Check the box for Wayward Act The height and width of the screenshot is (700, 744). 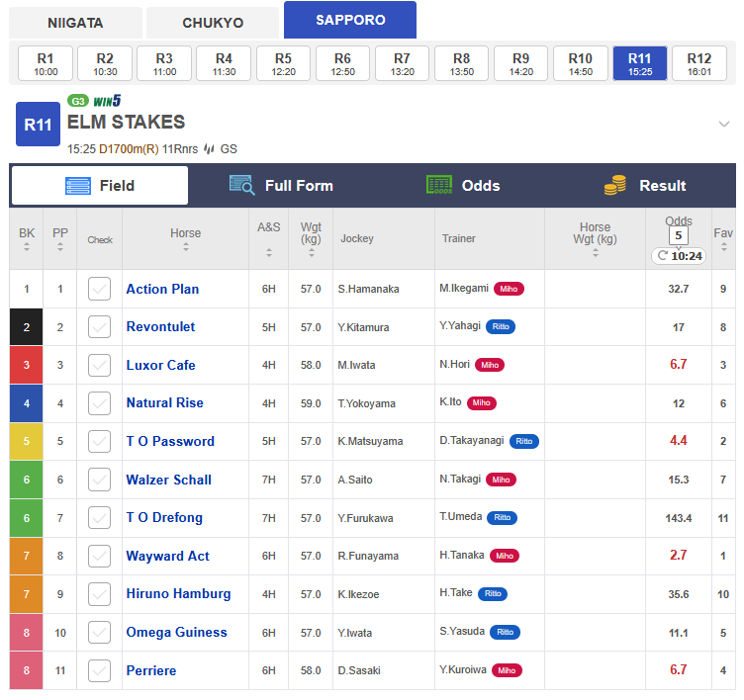(x=99, y=556)
